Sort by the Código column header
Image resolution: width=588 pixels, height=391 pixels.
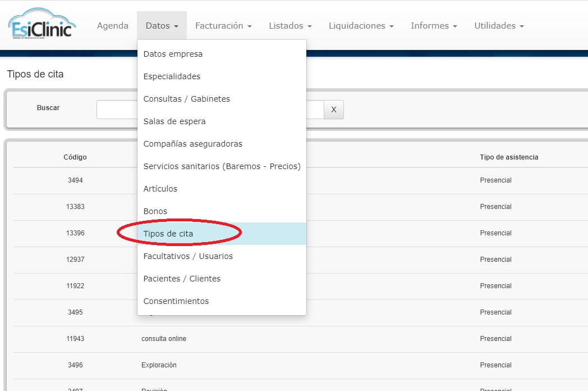point(75,157)
